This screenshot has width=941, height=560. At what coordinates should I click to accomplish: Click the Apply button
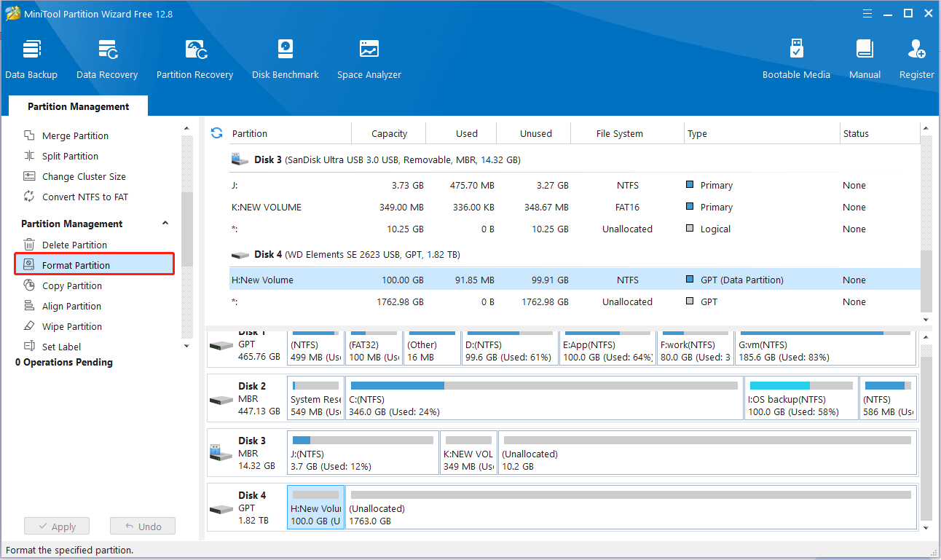pos(56,525)
